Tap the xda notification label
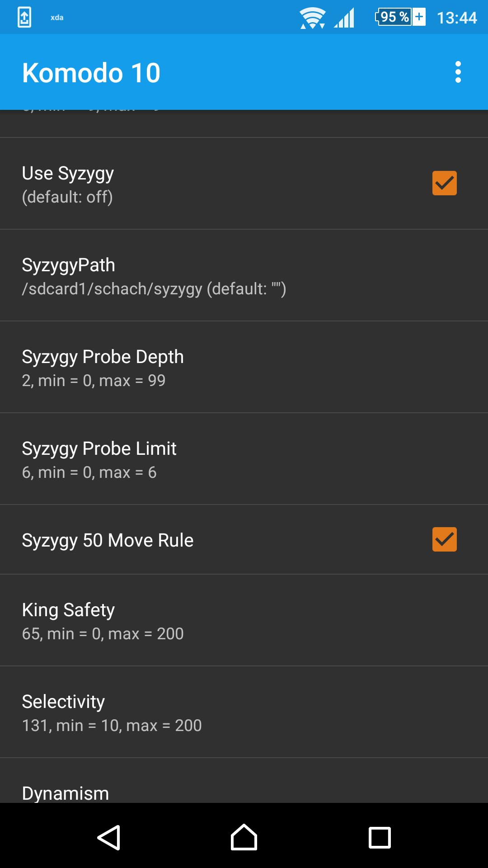488x868 pixels. 57,18
